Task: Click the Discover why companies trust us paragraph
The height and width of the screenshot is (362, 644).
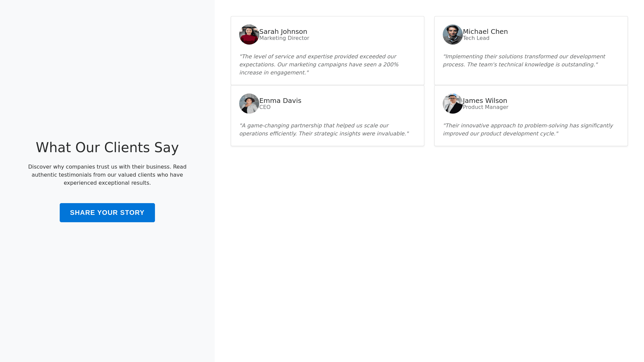Action: point(107,175)
